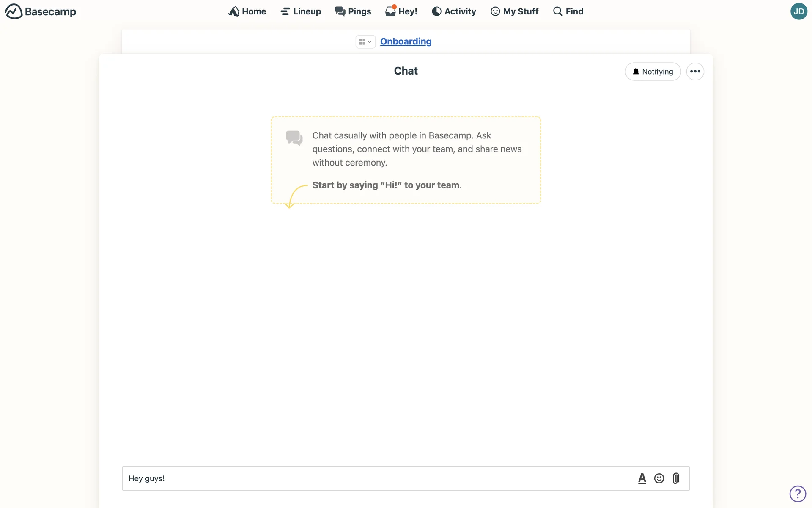Open the JD user avatar menu
The width and height of the screenshot is (812, 508).
click(x=798, y=11)
